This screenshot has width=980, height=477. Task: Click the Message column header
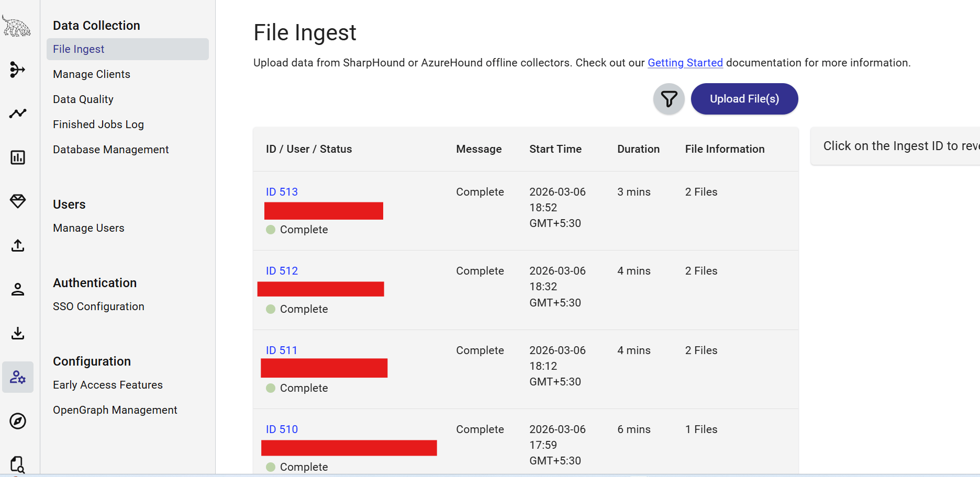(x=479, y=149)
